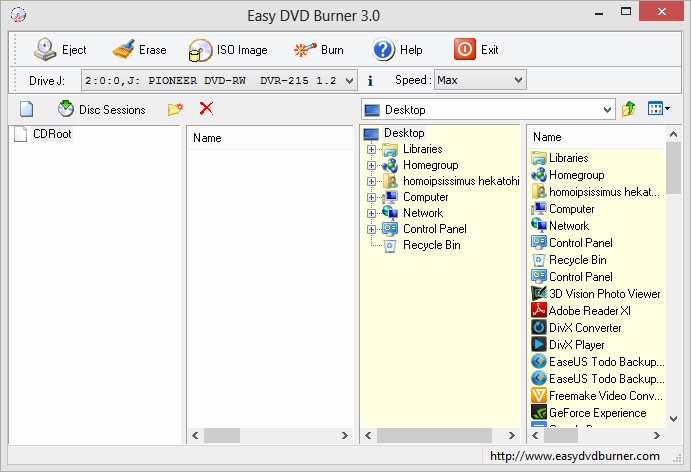Click the Erase disc brush icon
Viewport: 691px width, 472px height.
[x=123, y=49]
